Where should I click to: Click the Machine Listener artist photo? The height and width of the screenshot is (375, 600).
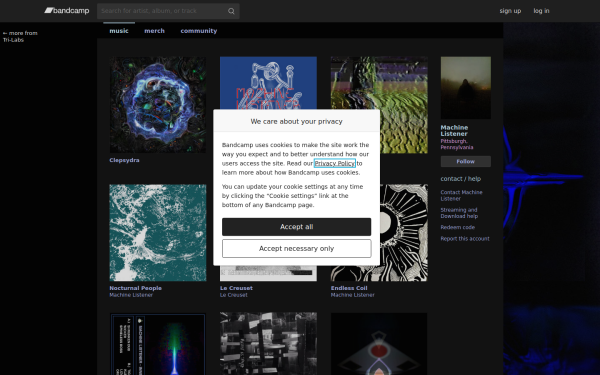pyautogui.click(x=466, y=88)
